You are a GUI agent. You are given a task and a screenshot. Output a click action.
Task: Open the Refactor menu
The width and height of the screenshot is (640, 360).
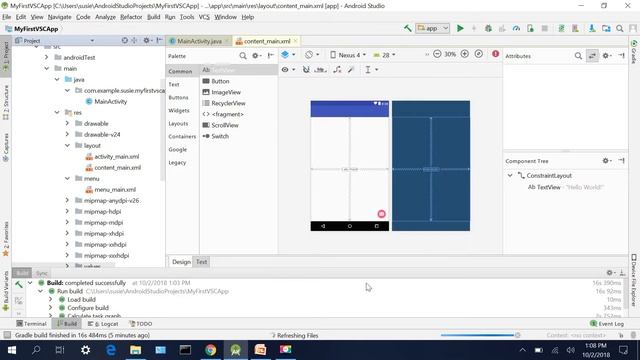pos(131,17)
